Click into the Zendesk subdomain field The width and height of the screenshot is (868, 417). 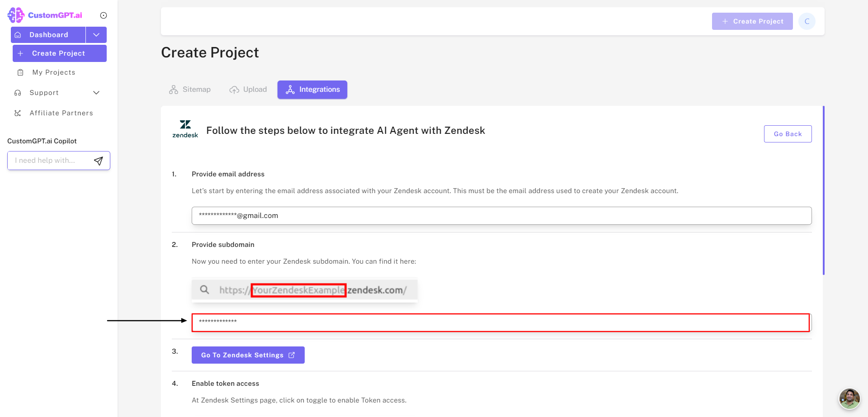[x=501, y=322]
